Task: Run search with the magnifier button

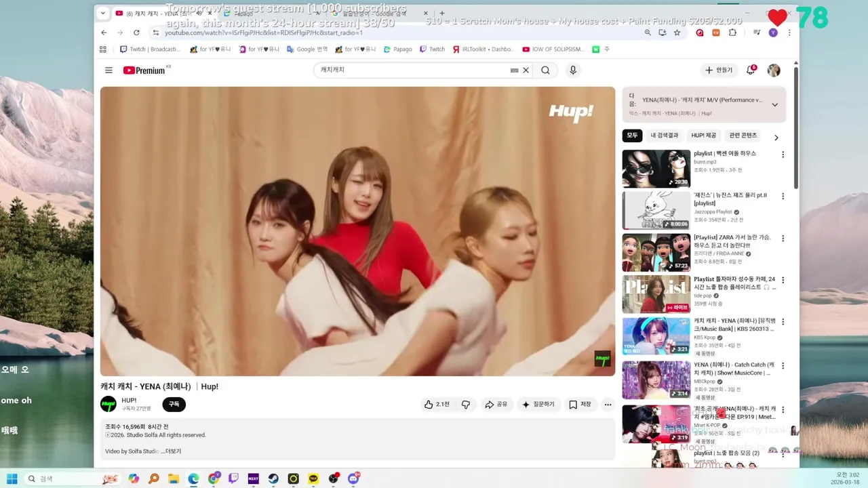Action: [546, 70]
